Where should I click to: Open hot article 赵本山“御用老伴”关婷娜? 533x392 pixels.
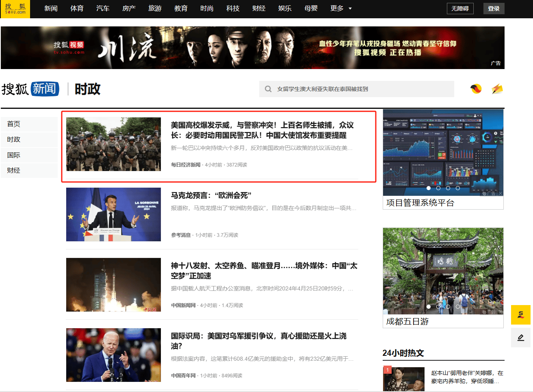[467, 377]
